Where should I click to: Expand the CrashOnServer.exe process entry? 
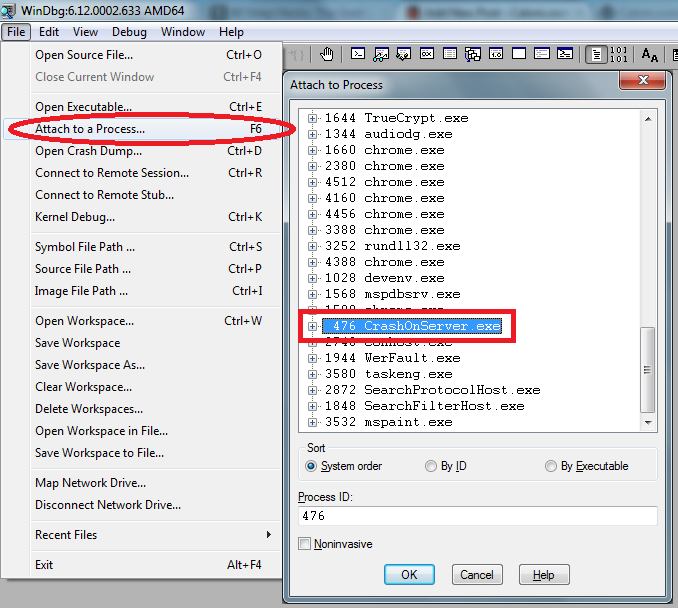pyautogui.click(x=313, y=326)
